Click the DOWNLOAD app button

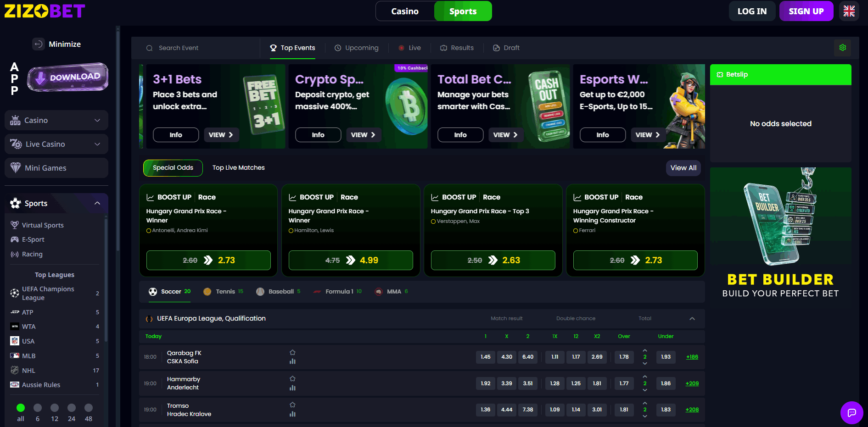(x=68, y=77)
